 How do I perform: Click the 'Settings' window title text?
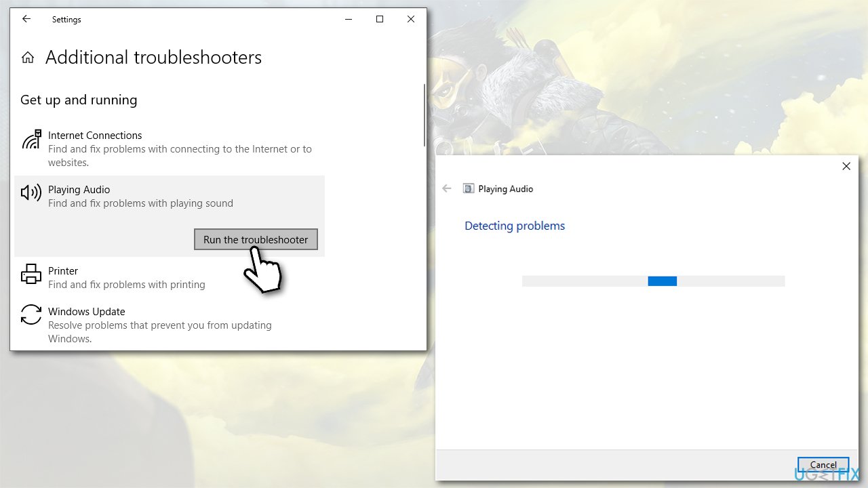pos(66,20)
